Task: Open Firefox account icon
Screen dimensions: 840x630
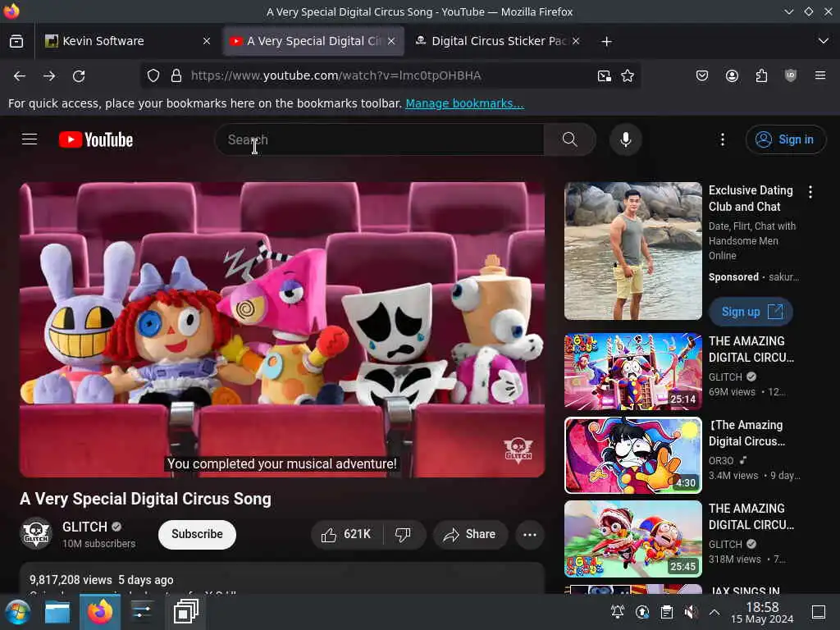Action: point(732,75)
